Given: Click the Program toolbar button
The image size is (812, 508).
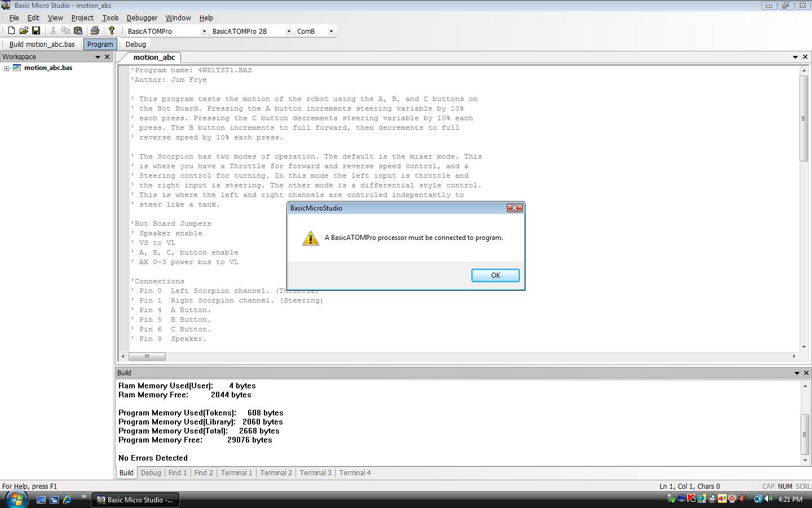Looking at the screenshot, I should (x=100, y=44).
